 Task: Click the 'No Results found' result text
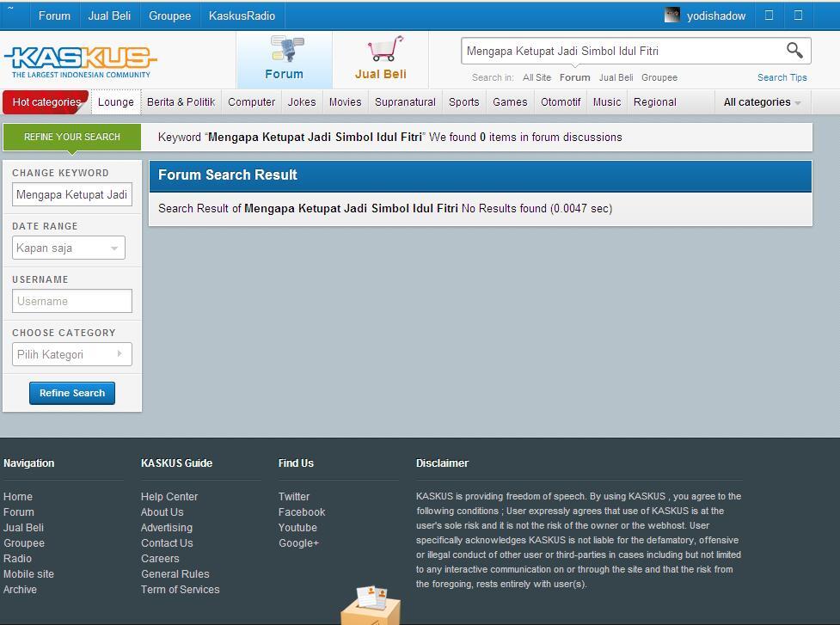pyautogui.click(x=504, y=208)
